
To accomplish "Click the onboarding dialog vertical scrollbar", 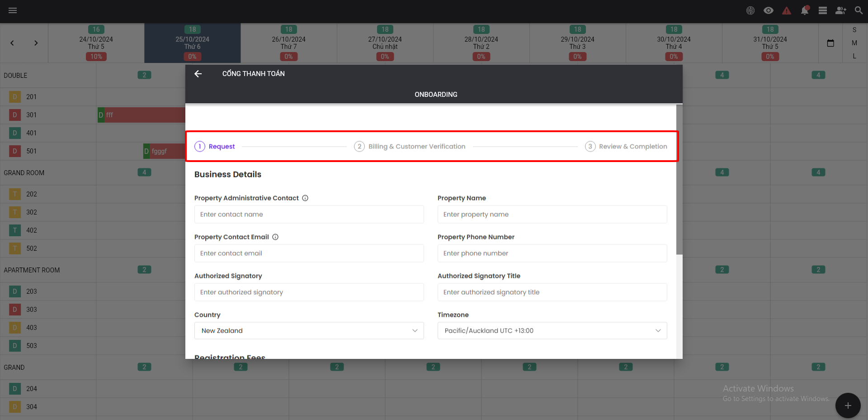I will 679,179.
